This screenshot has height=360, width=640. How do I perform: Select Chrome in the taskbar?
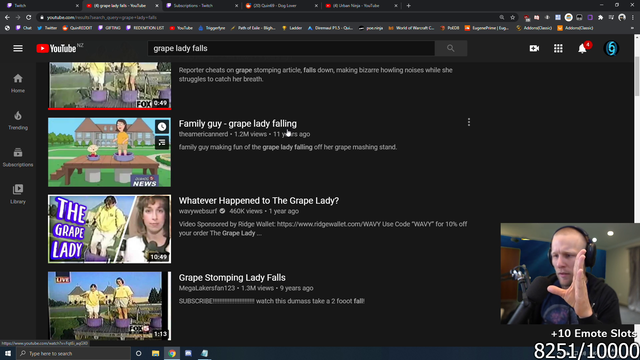point(172,353)
